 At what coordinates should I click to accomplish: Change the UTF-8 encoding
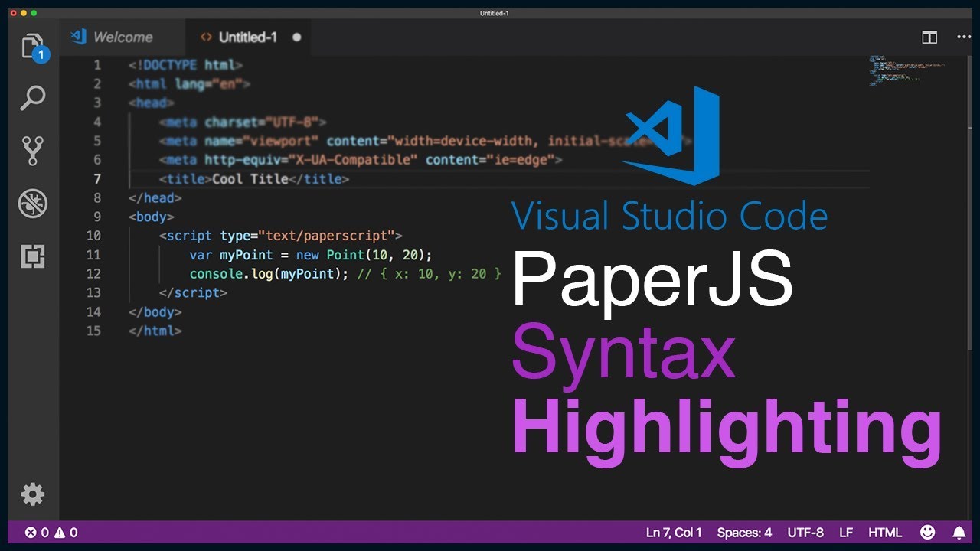805,533
